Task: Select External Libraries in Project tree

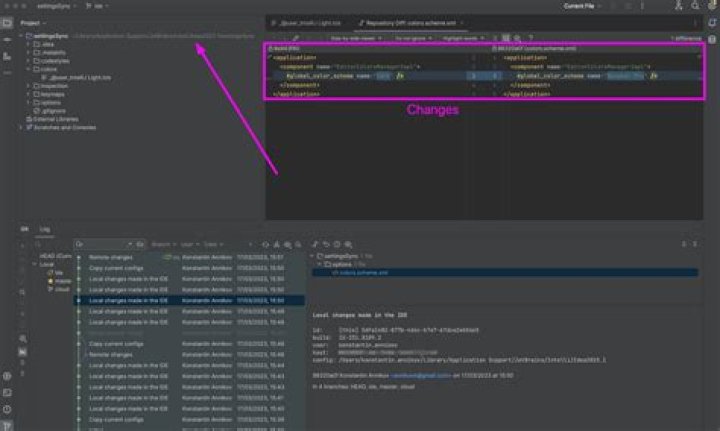Action: click(52, 119)
